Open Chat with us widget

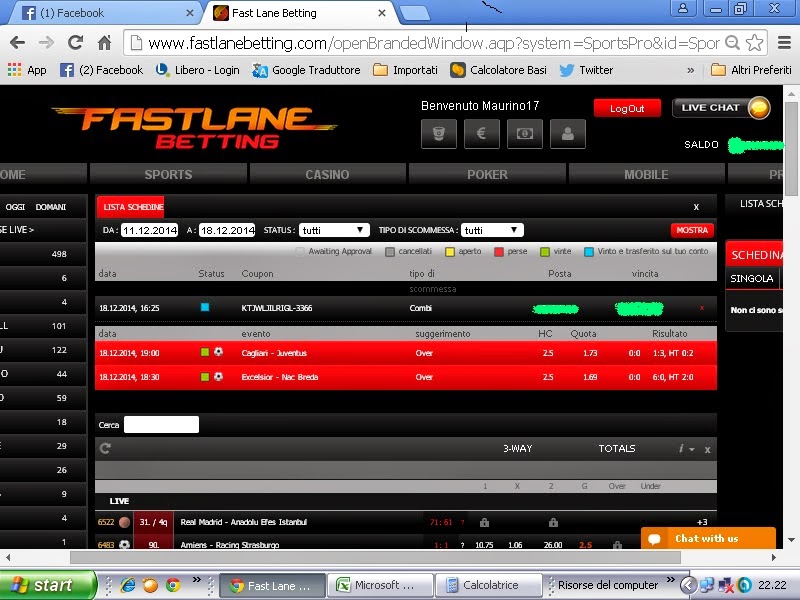pyautogui.click(x=708, y=538)
